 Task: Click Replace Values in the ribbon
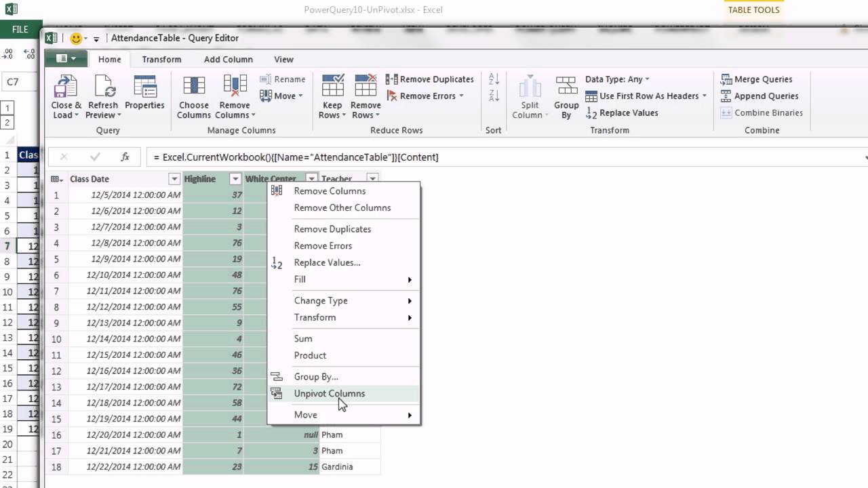pyautogui.click(x=622, y=113)
